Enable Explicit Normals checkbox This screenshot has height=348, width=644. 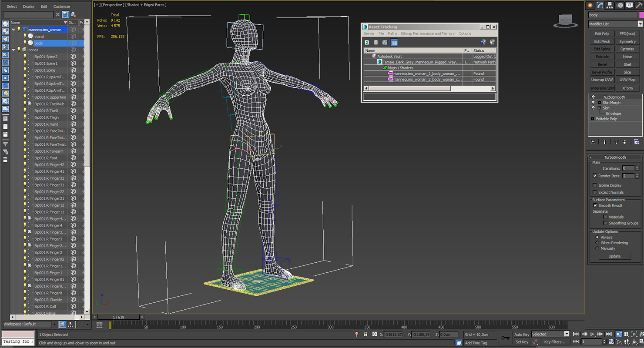[x=595, y=192]
